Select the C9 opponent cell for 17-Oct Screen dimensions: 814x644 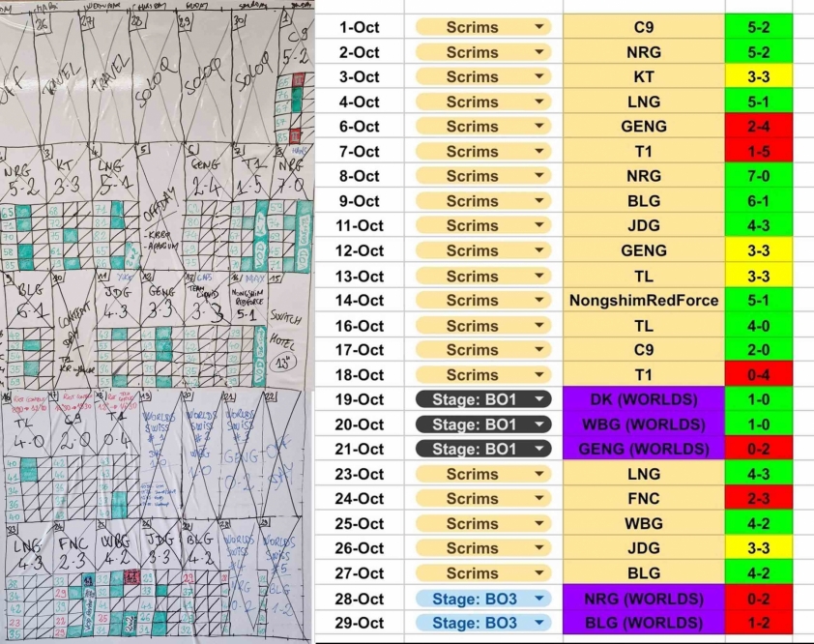644,350
